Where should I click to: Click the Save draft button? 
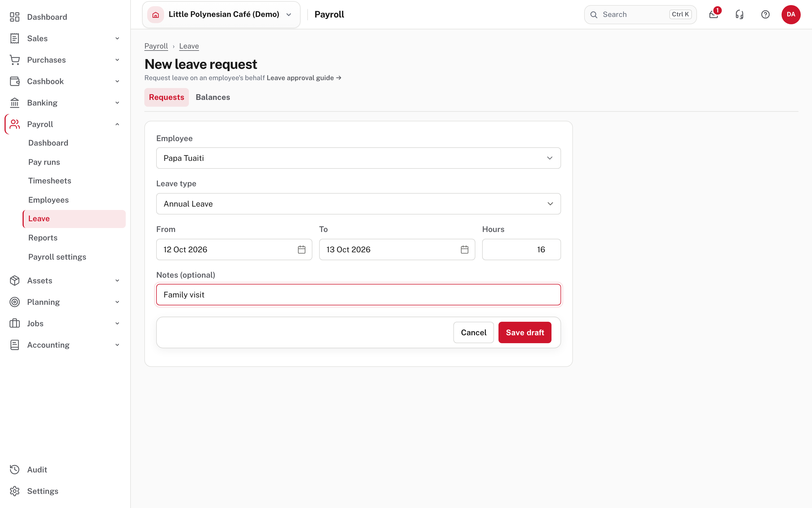click(x=525, y=333)
